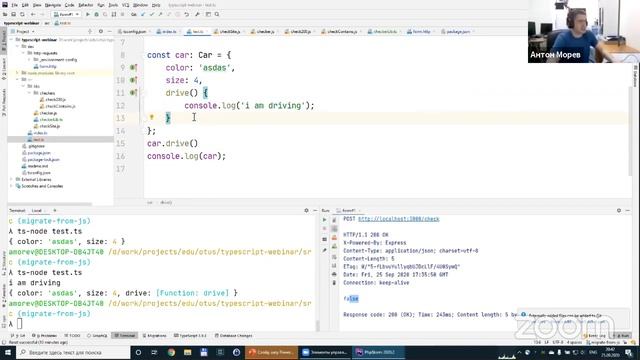Select checkerLib.ts in project tree
The height and width of the screenshot is (360, 640).
point(48,120)
